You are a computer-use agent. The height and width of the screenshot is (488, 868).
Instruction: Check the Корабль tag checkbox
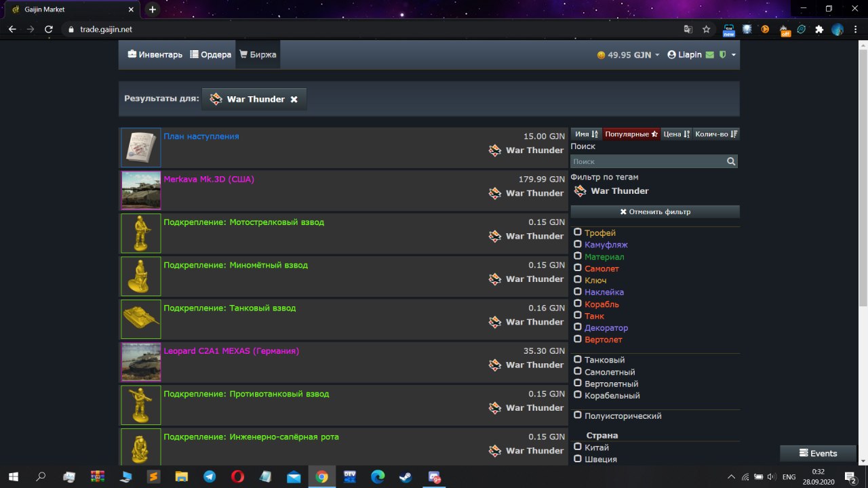tap(578, 304)
